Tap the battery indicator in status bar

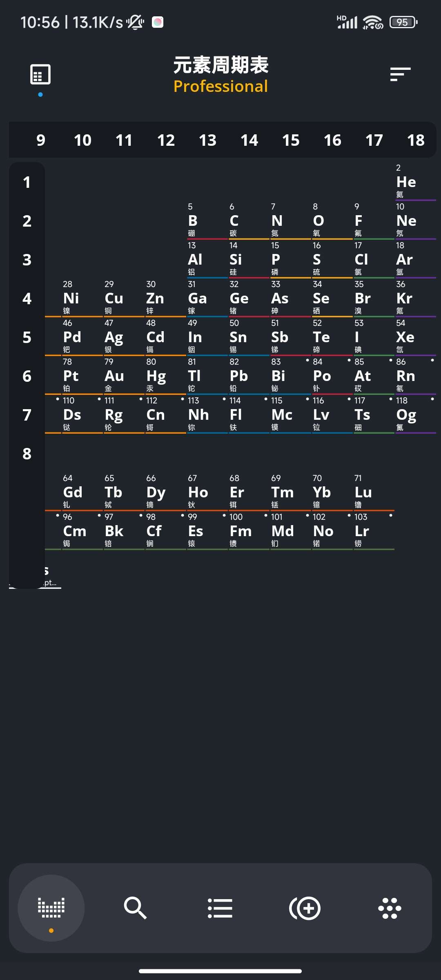(403, 22)
